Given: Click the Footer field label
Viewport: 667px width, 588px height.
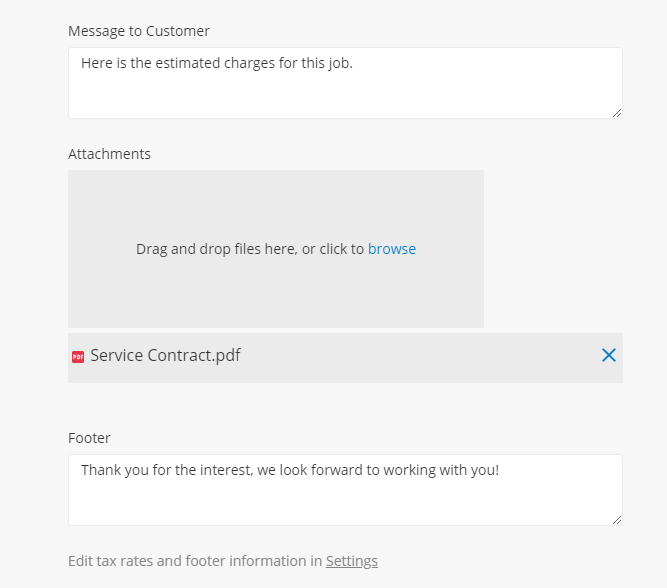Looking at the screenshot, I should pyautogui.click(x=89, y=438).
